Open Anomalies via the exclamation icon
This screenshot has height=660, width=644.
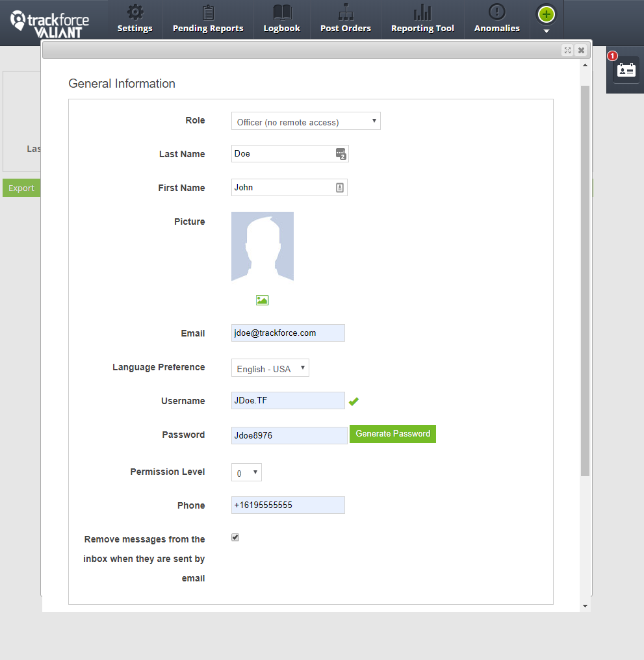point(496,19)
